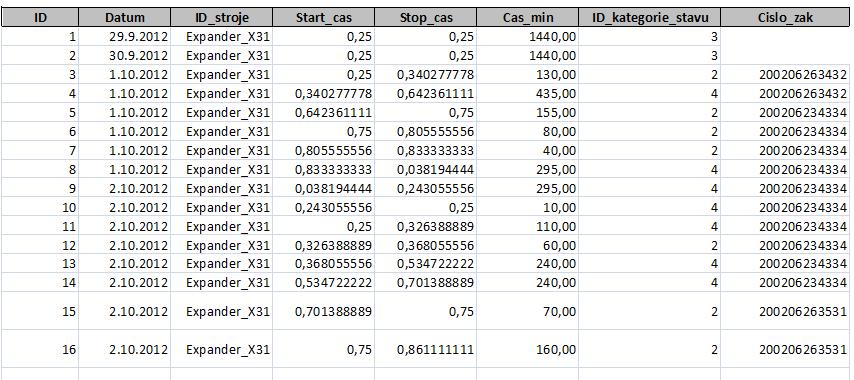Click Start_cas value 0,833333333 in row 8
The height and width of the screenshot is (380, 854).
pyautogui.click(x=324, y=169)
